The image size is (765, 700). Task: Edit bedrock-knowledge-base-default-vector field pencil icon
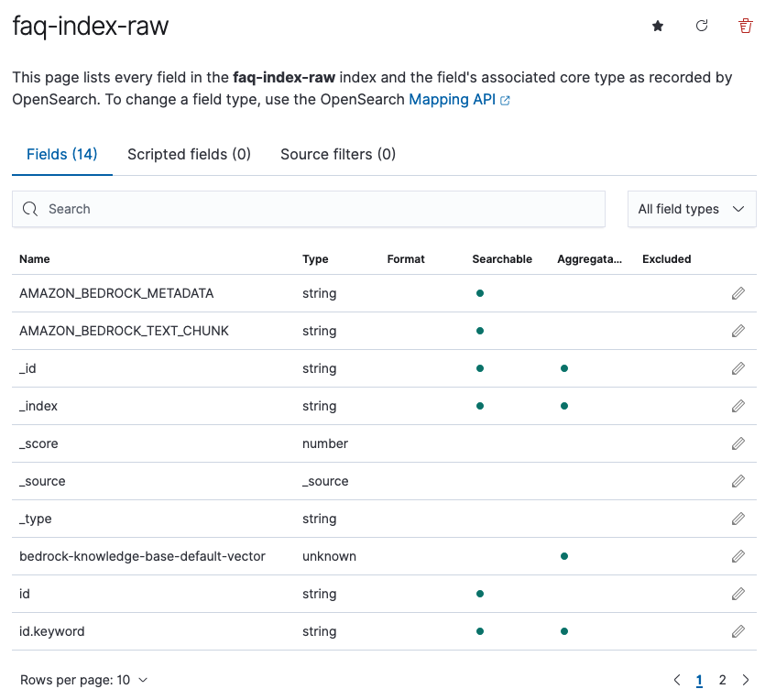click(x=738, y=556)
